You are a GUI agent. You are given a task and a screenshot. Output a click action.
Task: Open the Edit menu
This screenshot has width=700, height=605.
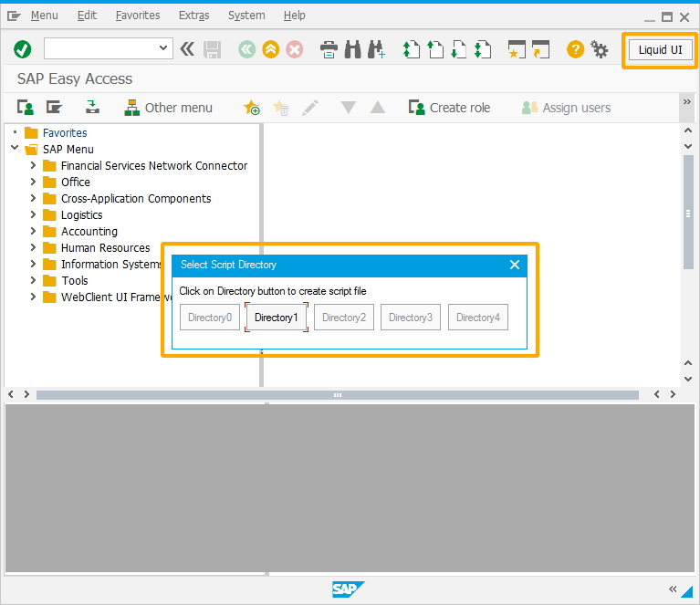(x=87, y=16)
